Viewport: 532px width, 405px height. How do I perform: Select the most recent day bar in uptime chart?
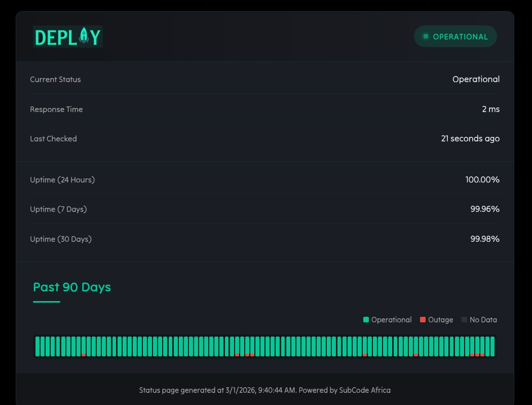pyautogui.click(x=492, y=346)
